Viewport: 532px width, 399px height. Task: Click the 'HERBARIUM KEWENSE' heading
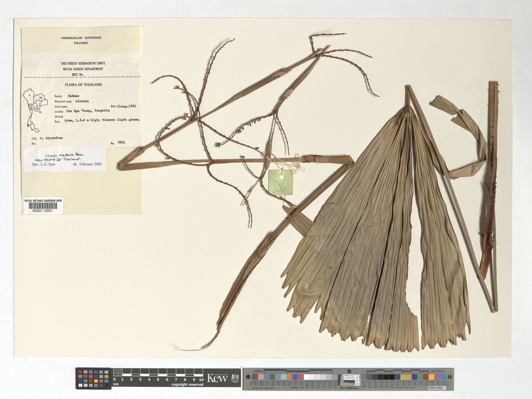[x=81, y=38]
